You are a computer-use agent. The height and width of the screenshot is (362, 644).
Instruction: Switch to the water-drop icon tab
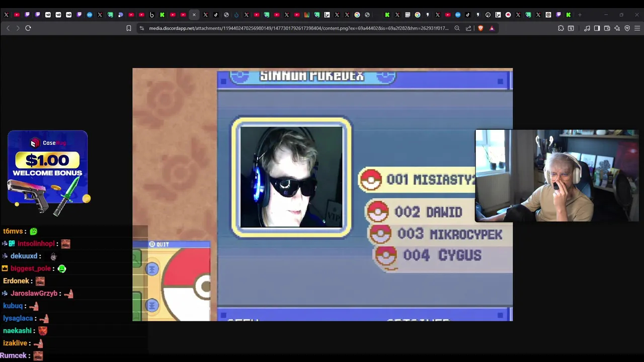coord(236,15)
